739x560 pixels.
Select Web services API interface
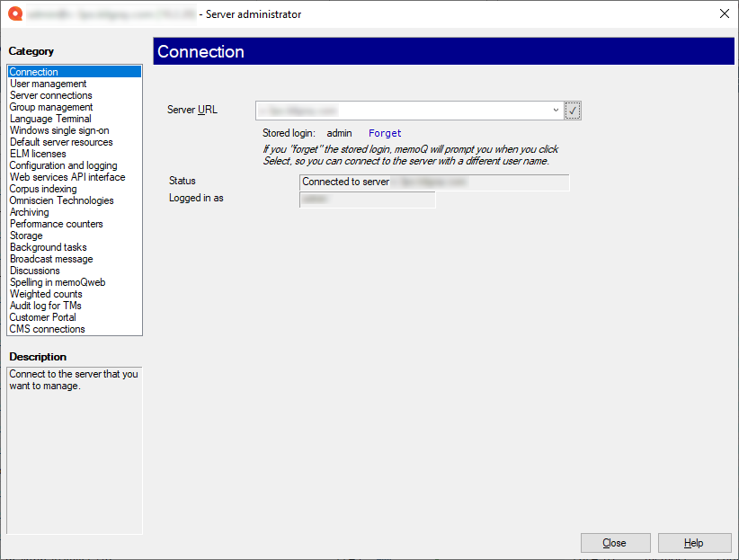(75, 177)
